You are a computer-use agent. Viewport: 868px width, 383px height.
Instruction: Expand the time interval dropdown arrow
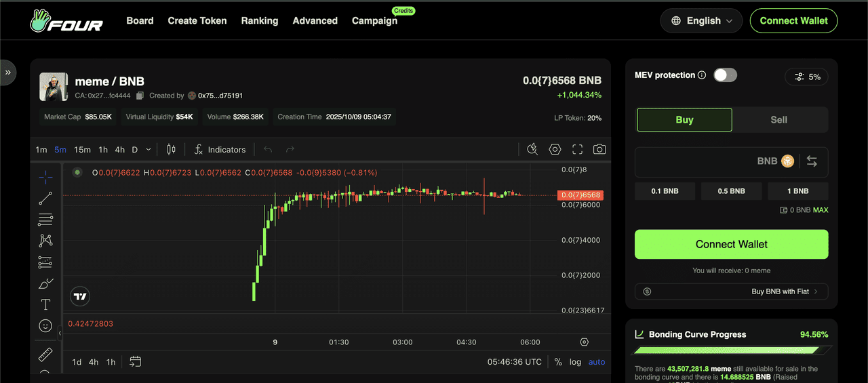149,149
